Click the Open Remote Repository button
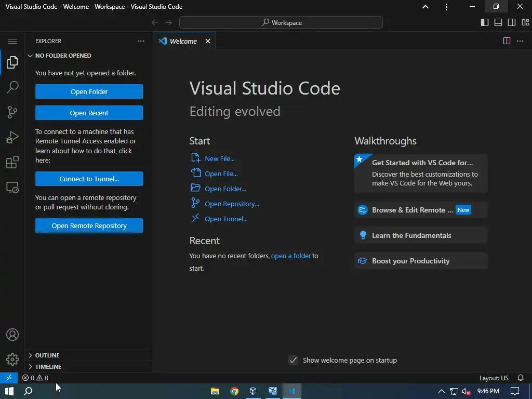Screen dimensions: 532x399 click(89, 225)
